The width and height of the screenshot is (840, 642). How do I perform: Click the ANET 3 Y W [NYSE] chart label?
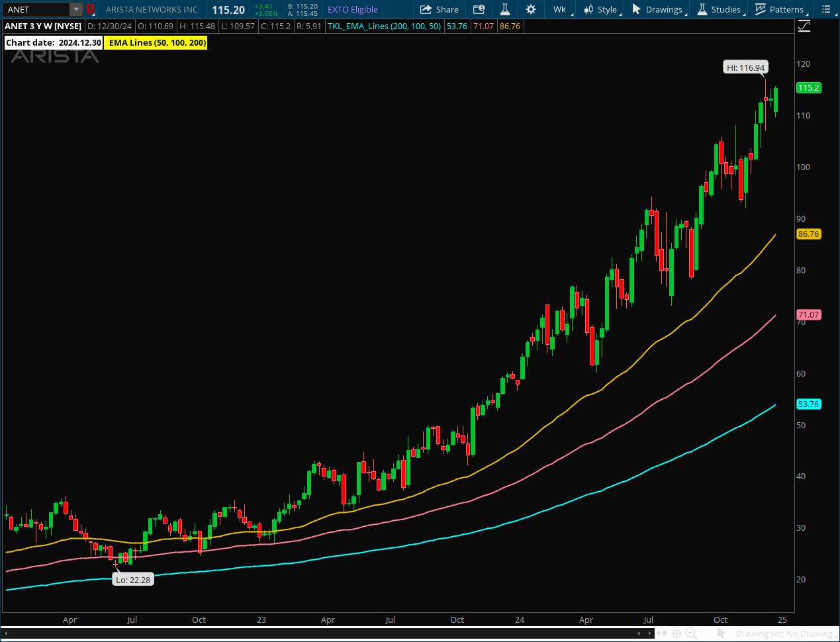click(44, 26)
